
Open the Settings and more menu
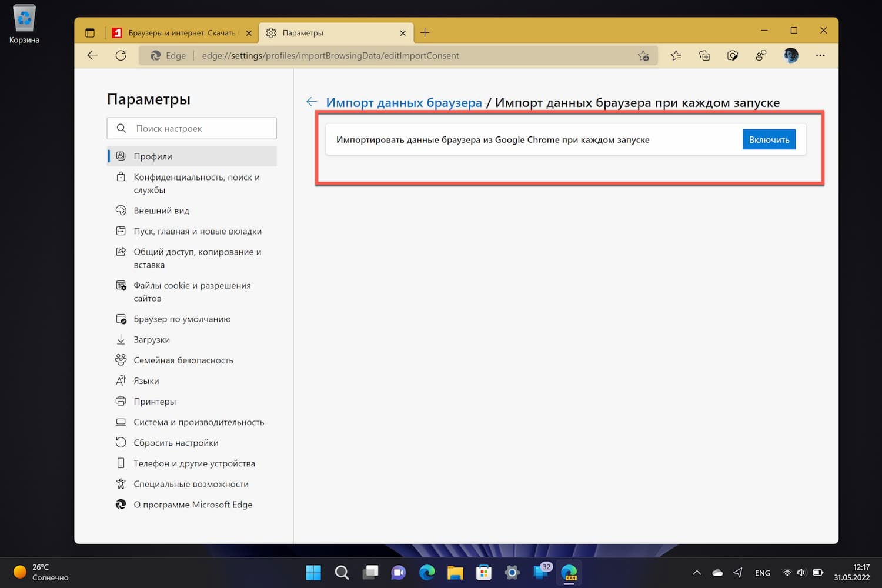(x=820, y=55)
